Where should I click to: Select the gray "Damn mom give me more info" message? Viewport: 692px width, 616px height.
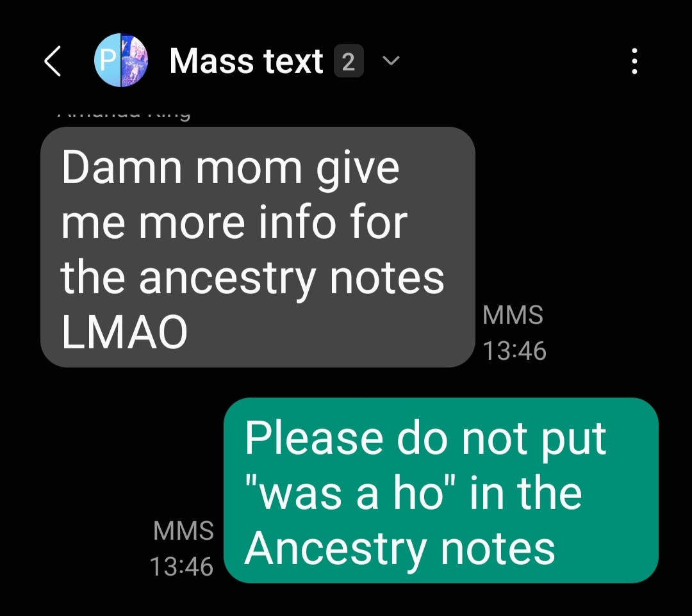(x=258, y=247)
